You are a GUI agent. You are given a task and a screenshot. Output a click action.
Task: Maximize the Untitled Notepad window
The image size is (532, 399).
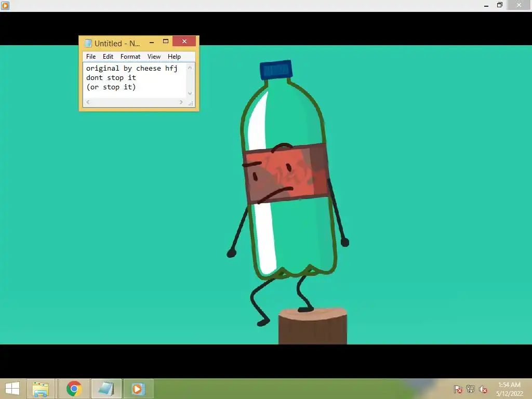click(166, 42)
